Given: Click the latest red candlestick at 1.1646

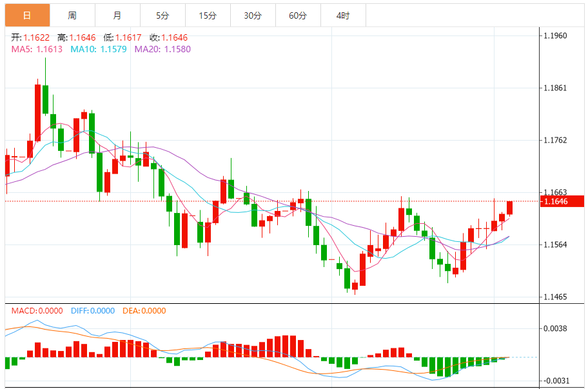Looking at the screenshot, I should [x=509, y=208].
